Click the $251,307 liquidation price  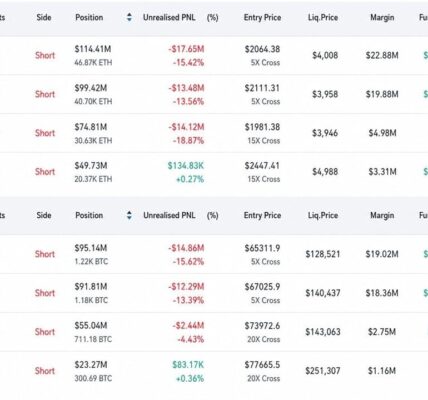click(x=323, y=371)
